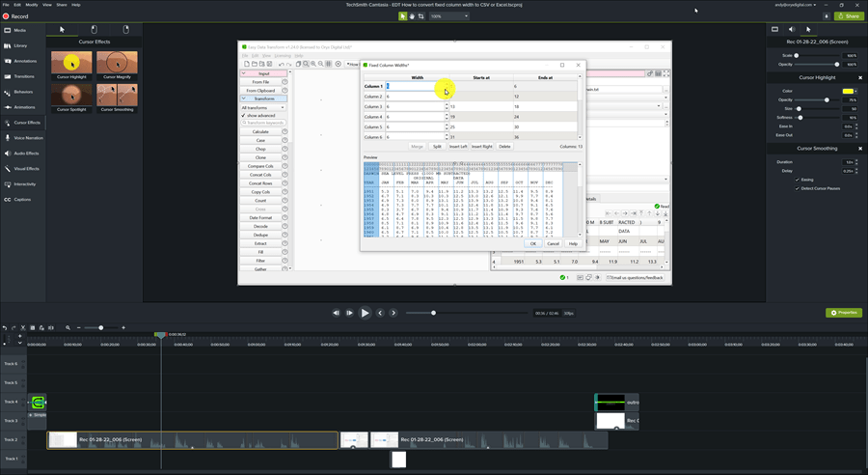Viewport: 868px width, 475px height.
Task: Open the Share menu in menu bar
Action: [61, 4]
